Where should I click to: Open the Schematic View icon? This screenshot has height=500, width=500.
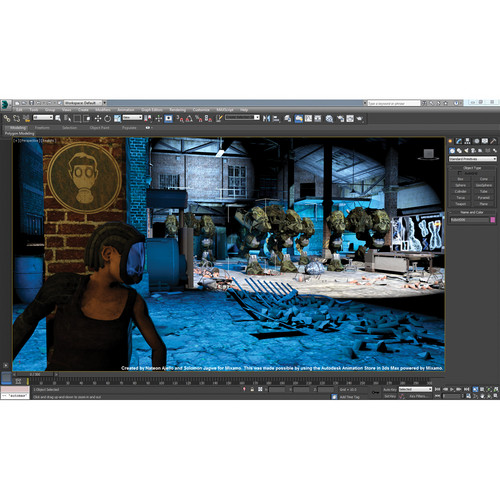pos(318,118)
